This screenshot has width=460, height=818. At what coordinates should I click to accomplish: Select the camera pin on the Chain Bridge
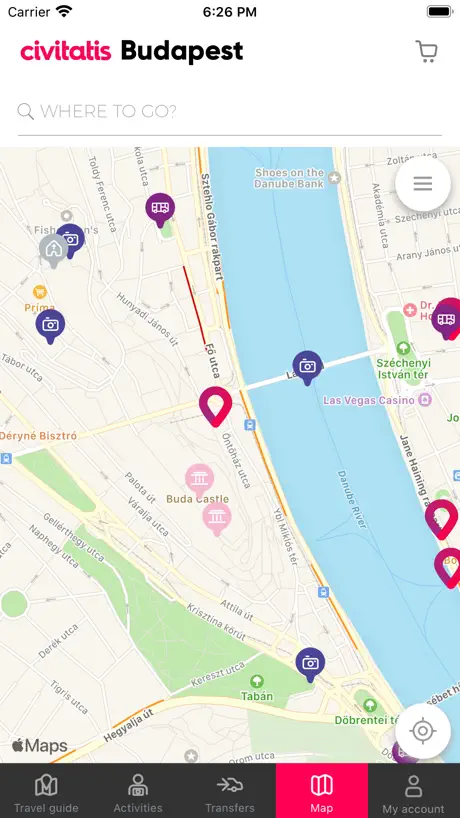tap(307, 368)
